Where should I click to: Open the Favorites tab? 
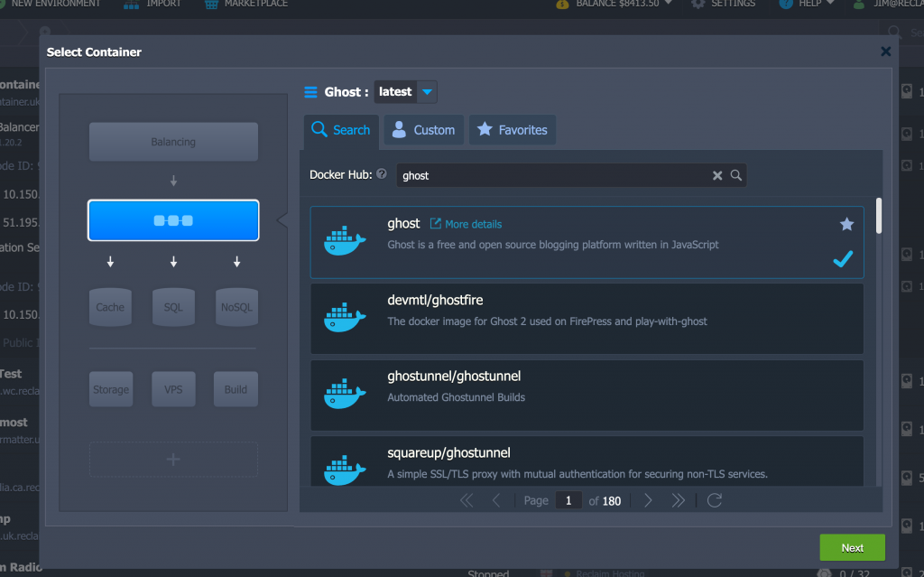(x=513, y=130)
